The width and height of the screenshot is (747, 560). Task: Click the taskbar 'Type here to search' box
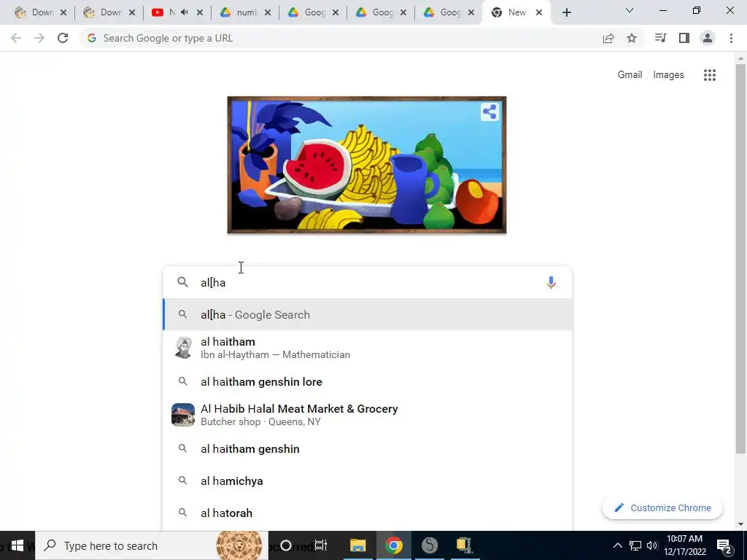coord(152,545)
